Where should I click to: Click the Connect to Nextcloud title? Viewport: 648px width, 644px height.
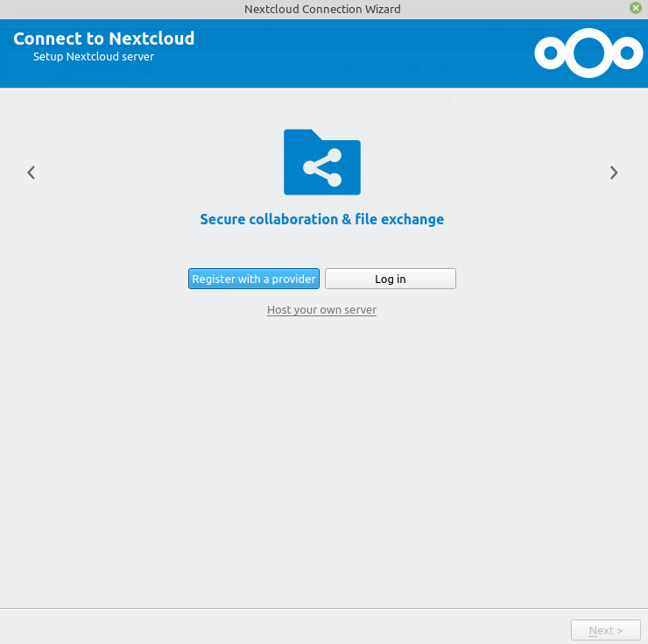[103, 39]
